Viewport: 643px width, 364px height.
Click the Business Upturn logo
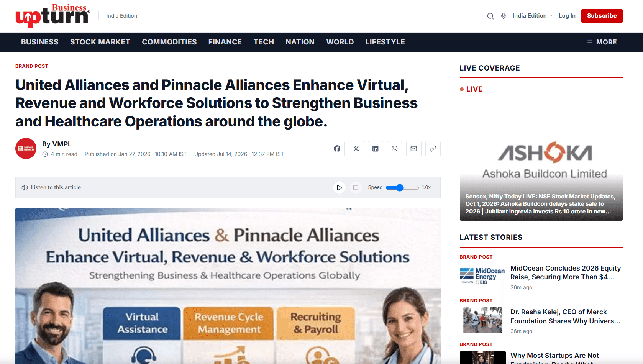[x=52, y=16]
